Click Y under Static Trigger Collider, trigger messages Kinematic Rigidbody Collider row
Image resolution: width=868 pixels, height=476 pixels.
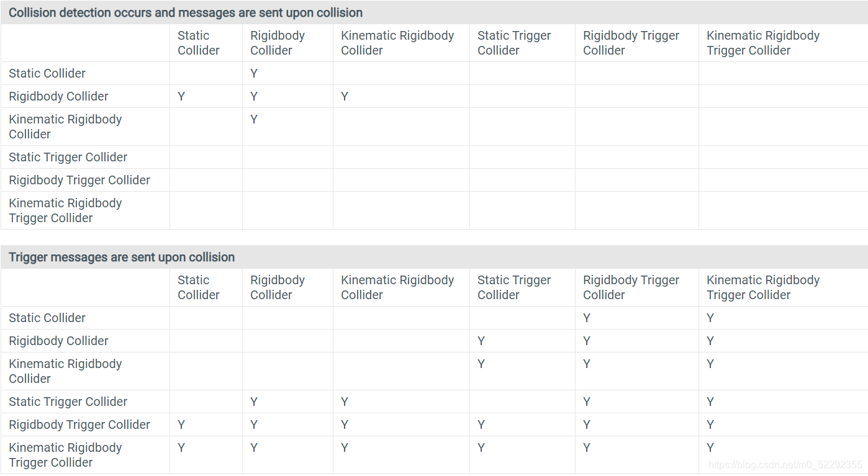[x=481, y=364]
